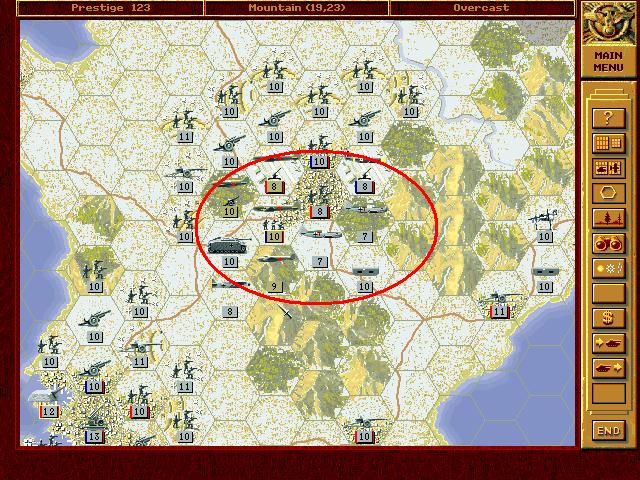Viewport: 640px width, 480px height.
Task: Open the MAIN MENU button
Action: [608, 61]
